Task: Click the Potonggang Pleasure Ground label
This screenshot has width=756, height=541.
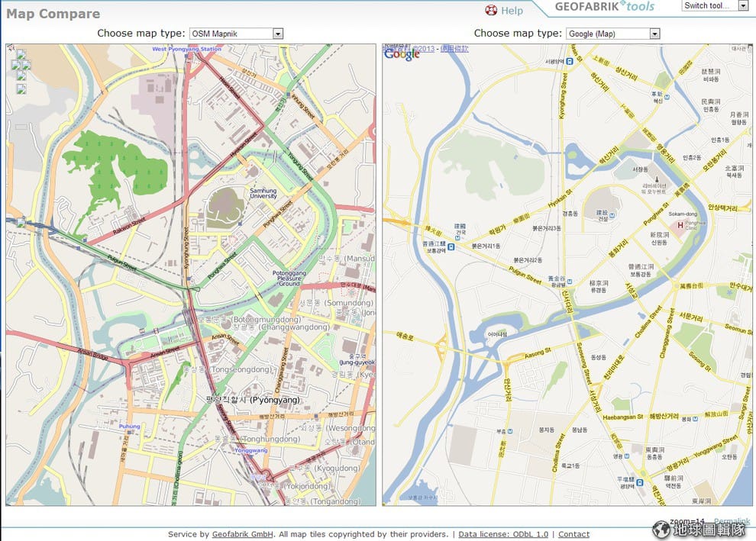Action: 289,279
